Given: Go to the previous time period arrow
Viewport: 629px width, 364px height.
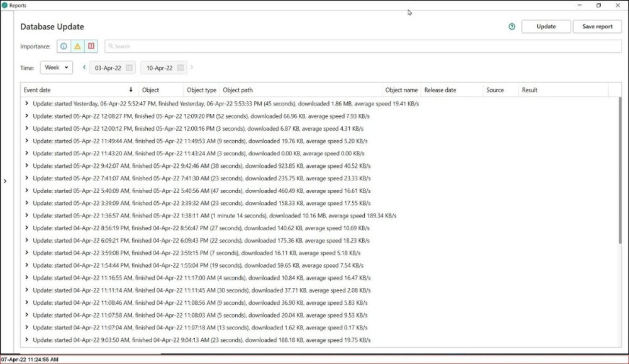Looking at the screenshot, I should tap(84, 67).
